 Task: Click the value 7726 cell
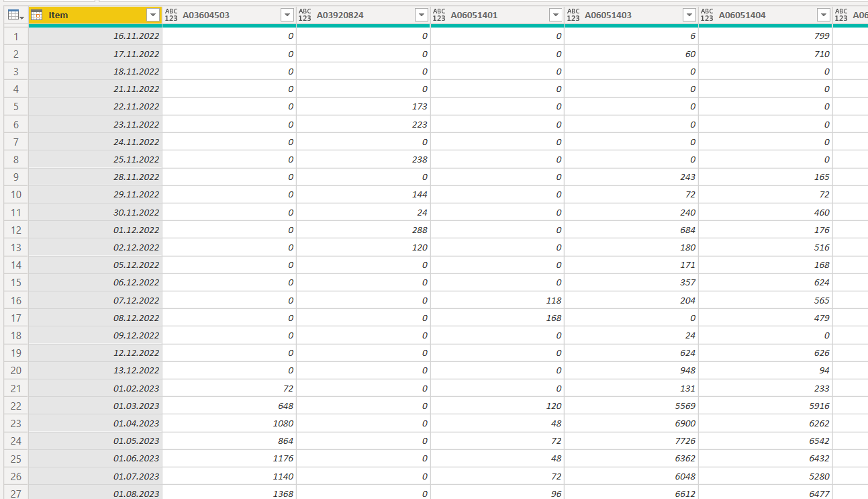coord(632,441)
